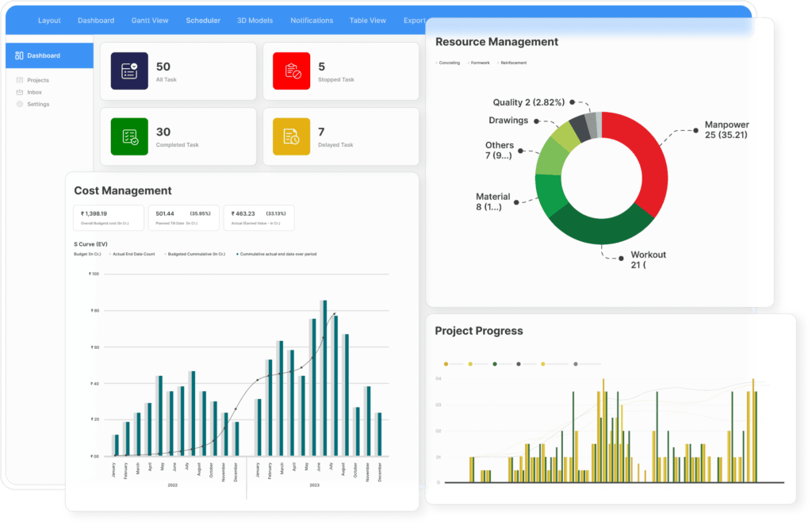Open the Notifications tab
Viewport: 812px width, 525px height.
[x=311, y=20]
